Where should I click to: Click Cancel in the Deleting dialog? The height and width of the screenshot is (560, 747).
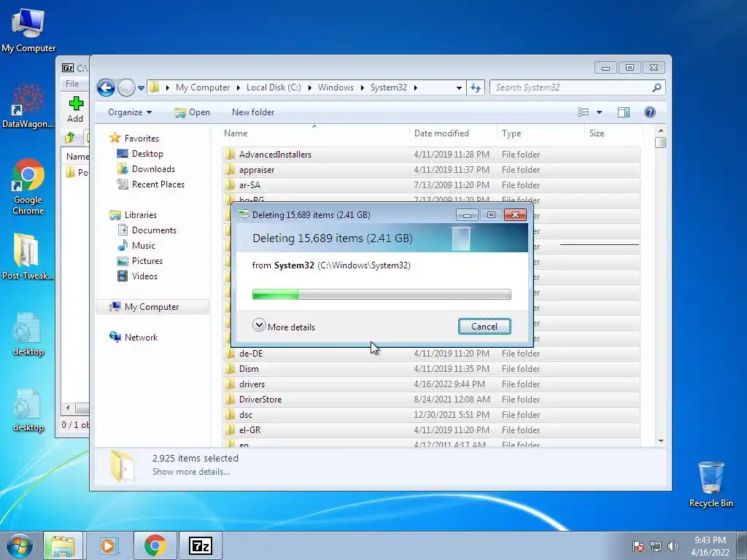pos(484,327)
